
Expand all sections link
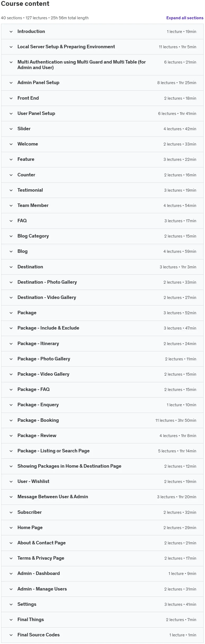click(x=185, y=18)
